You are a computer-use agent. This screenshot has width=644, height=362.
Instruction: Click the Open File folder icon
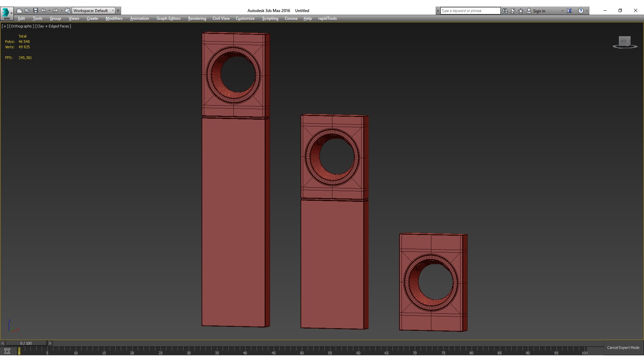28,11
